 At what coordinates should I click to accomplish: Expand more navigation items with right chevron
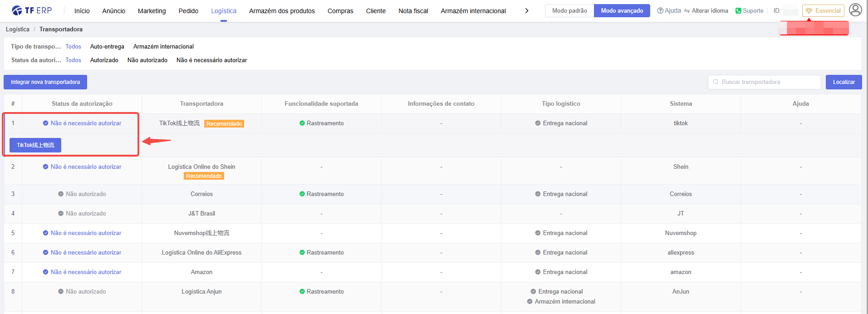pos(526,11)
